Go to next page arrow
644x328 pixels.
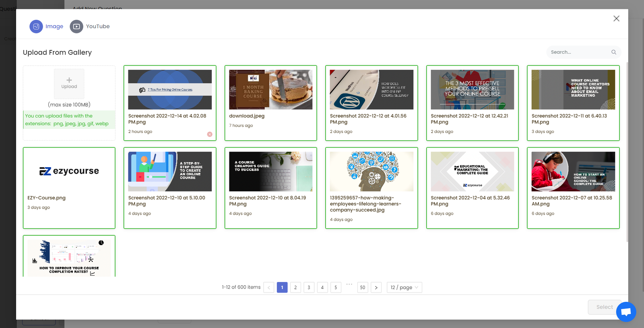tap(376, 287)
